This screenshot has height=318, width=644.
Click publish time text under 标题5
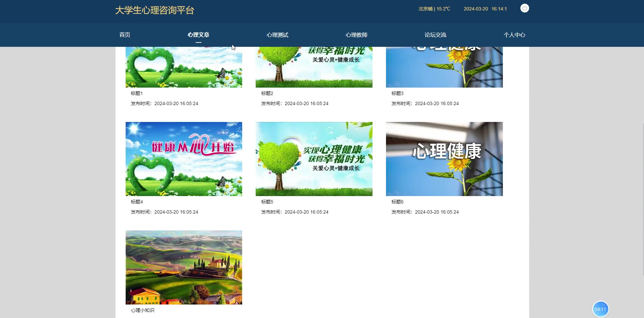click(295, 212)
